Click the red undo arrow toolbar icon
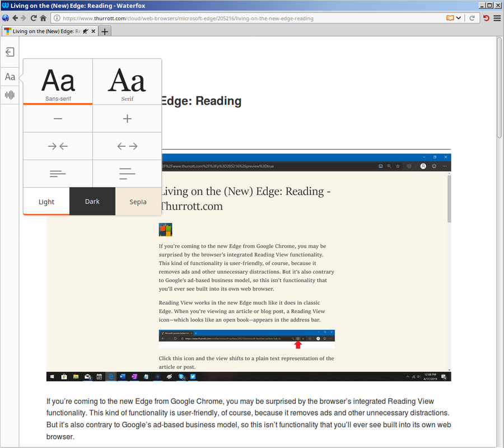Screen dimensions: 504x448 point(486,18)
